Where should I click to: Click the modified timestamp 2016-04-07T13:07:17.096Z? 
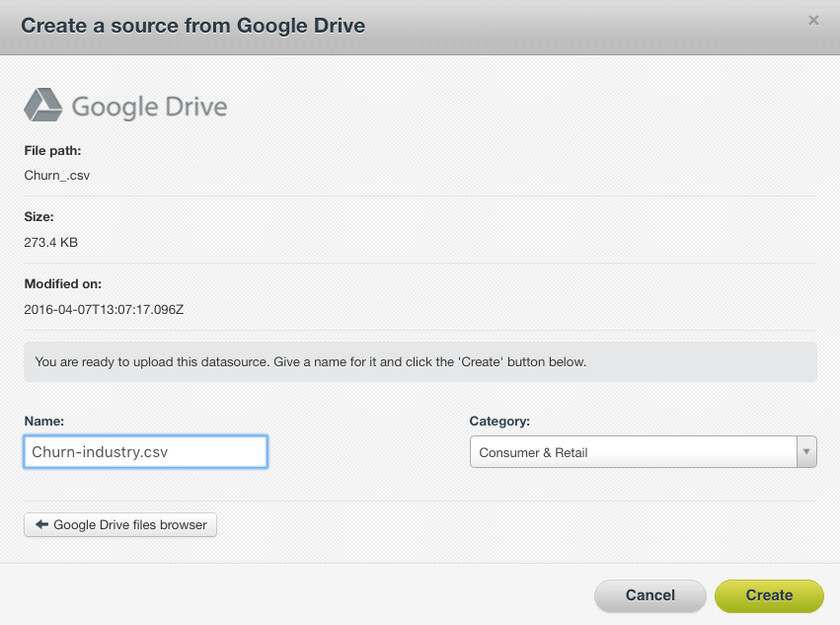[x=104, y=309]
